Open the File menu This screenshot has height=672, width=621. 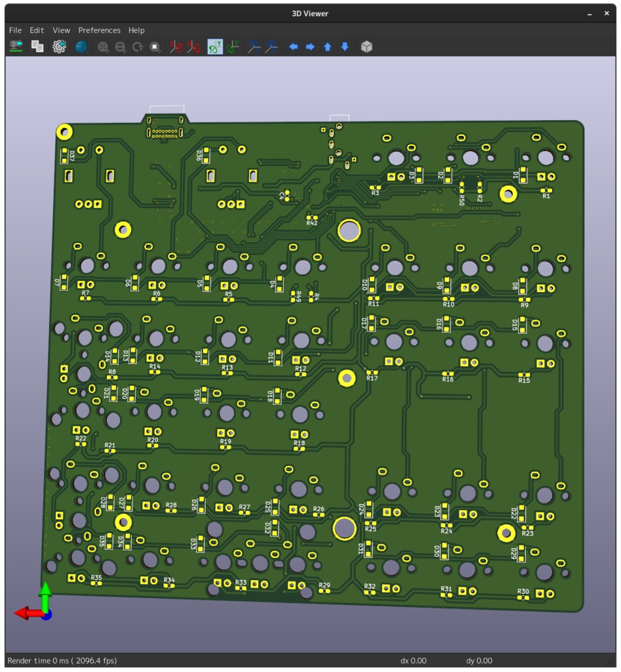tap(14, 30)
